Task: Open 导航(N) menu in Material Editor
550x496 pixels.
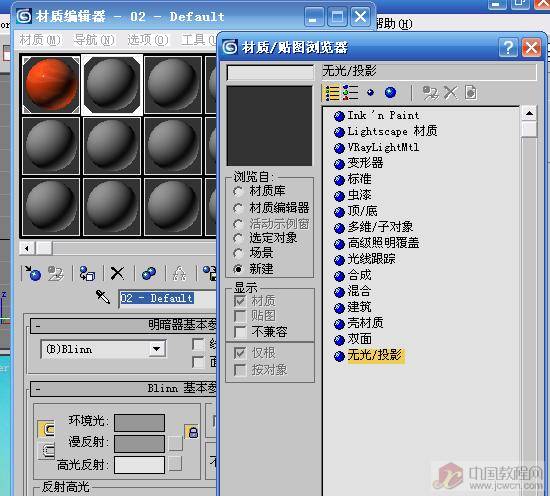Action: click(94, 40)
